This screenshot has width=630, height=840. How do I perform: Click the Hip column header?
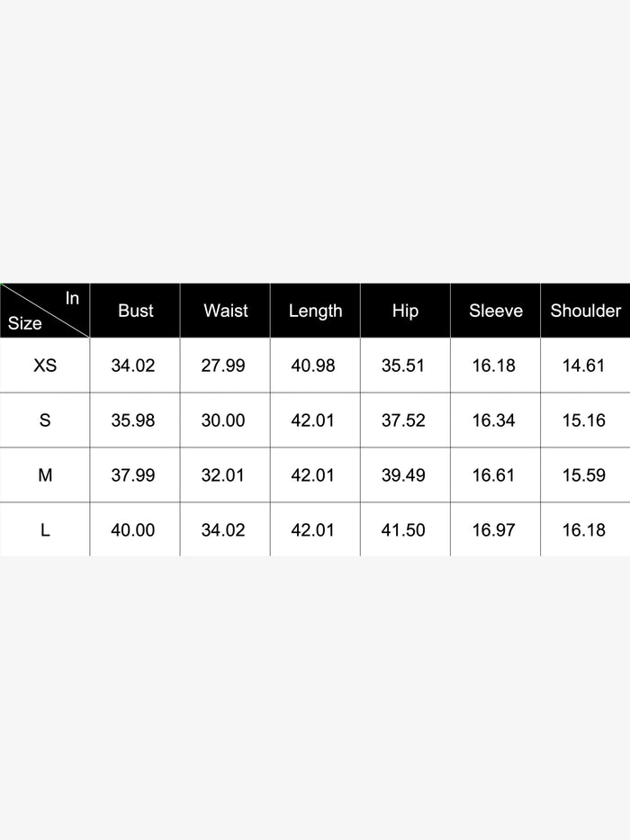[x=405, y=311]
